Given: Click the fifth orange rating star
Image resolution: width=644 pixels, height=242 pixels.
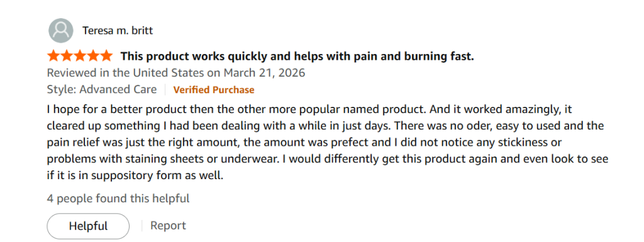Looking at the screenshot, I should click(x=106, y=55).
